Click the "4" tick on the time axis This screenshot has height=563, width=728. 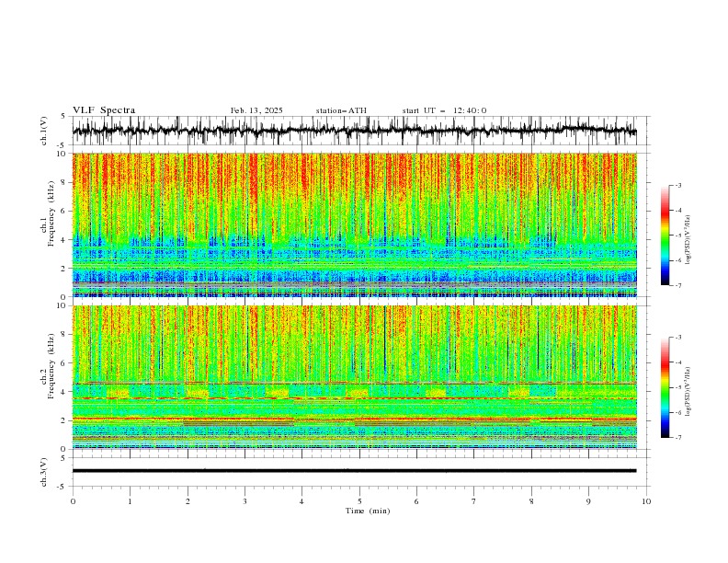tap(302, 501)
